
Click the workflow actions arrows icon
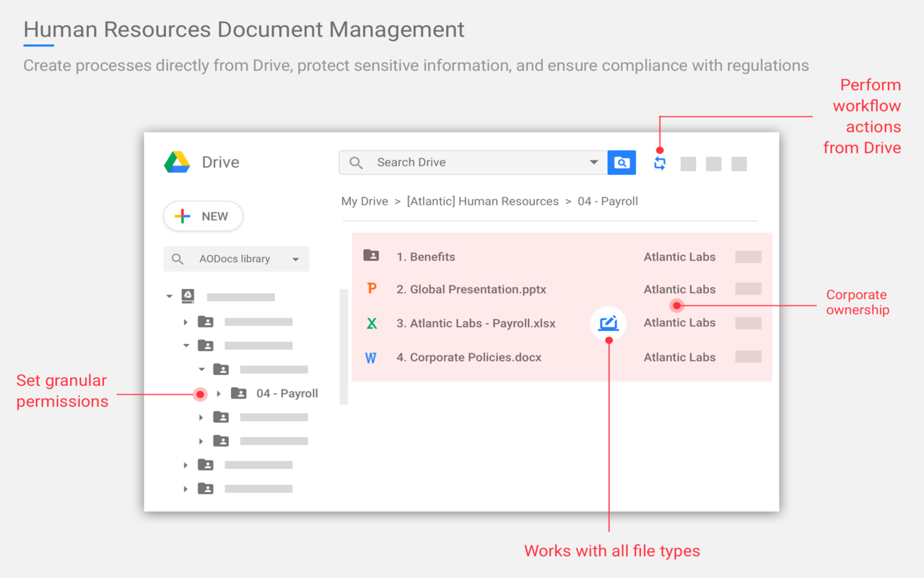coord(660,163)
